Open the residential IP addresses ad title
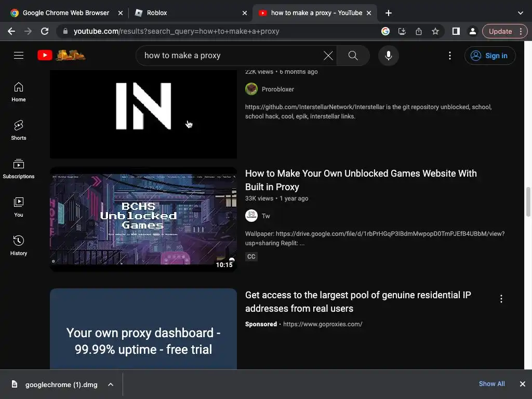 [358, 302]
